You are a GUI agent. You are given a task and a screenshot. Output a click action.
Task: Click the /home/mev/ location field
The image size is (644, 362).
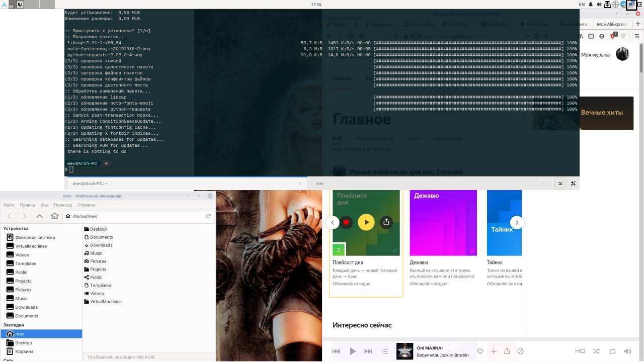138,216
